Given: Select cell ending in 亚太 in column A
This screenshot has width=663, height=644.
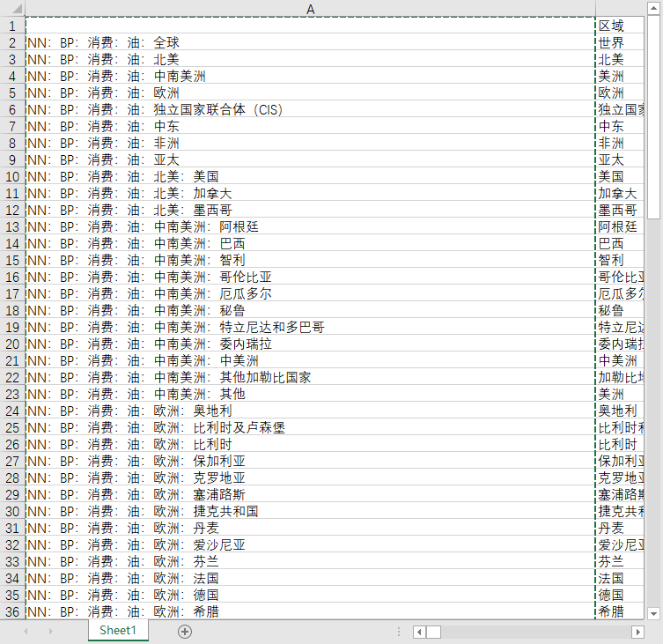Looking at the screenshot, I should (310, 160).
